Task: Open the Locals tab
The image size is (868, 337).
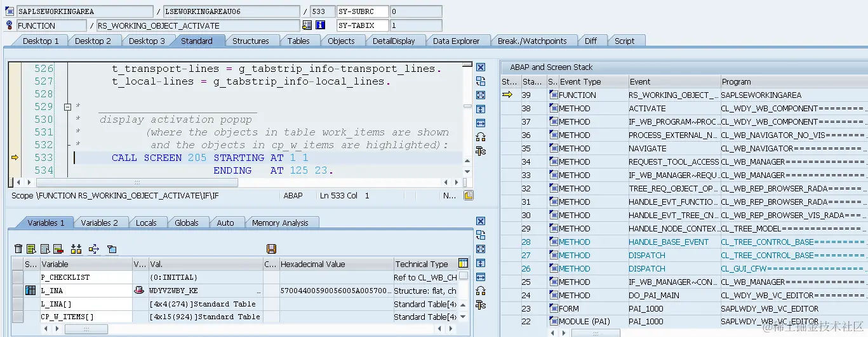Action: [146, 223]
